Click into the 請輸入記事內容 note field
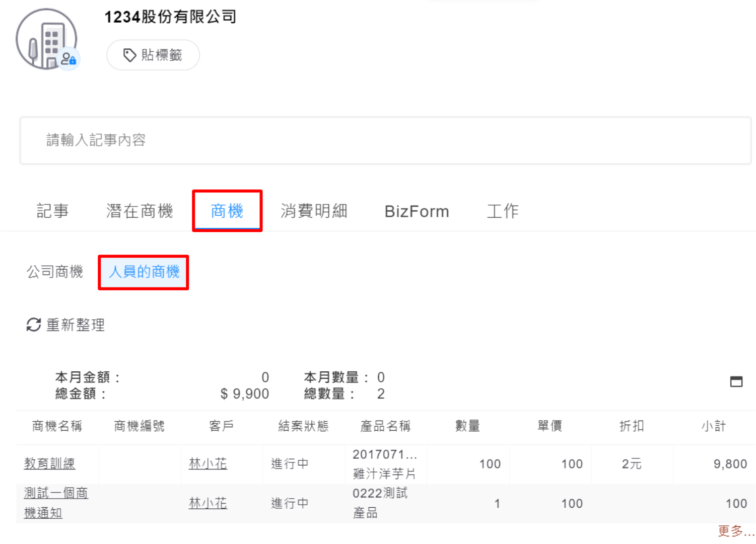Image resolution: width=756 pixels, height=544 pixels. tap(385, 141)
